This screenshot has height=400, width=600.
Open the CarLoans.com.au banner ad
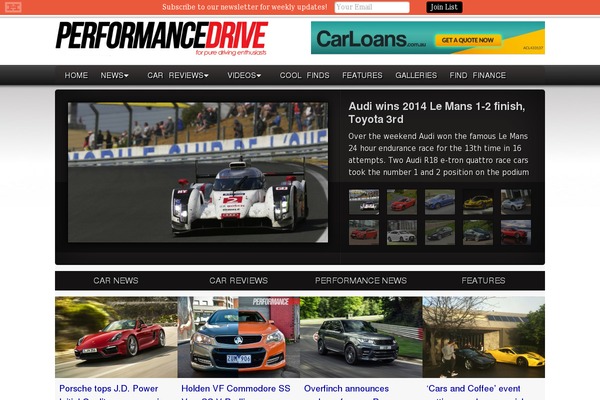point(428,38)
